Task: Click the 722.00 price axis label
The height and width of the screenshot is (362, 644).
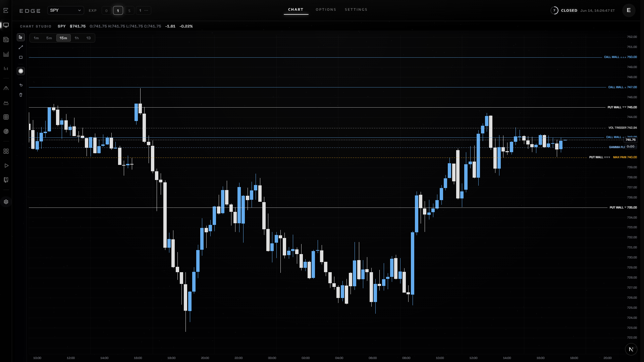Action: pyautogui.click(x=632, y=338)
